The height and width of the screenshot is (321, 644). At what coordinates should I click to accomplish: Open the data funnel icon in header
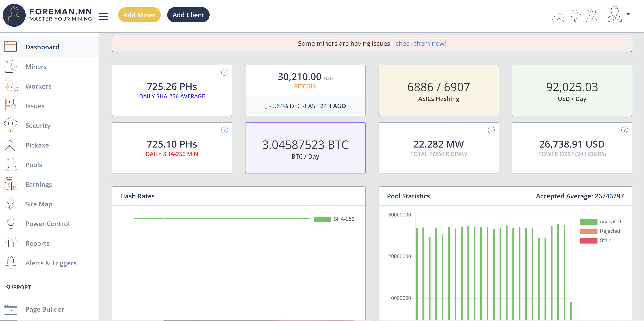point(575,16)
